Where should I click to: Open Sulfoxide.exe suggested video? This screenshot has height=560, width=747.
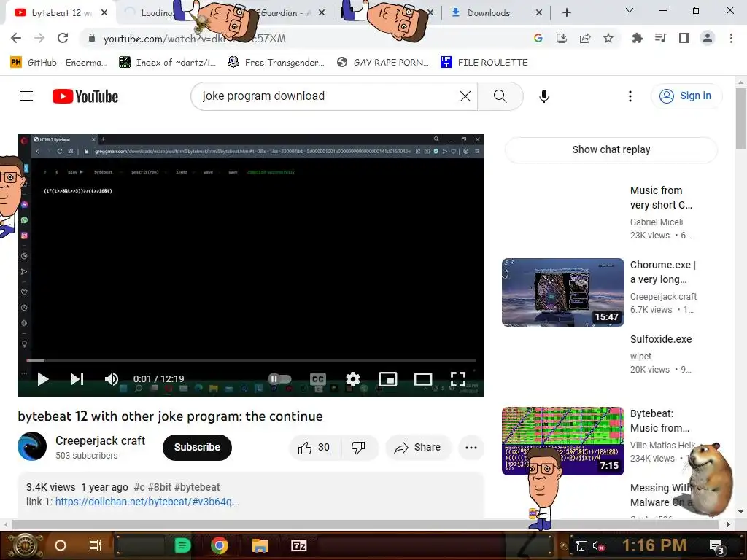click(x=661, y=339)
